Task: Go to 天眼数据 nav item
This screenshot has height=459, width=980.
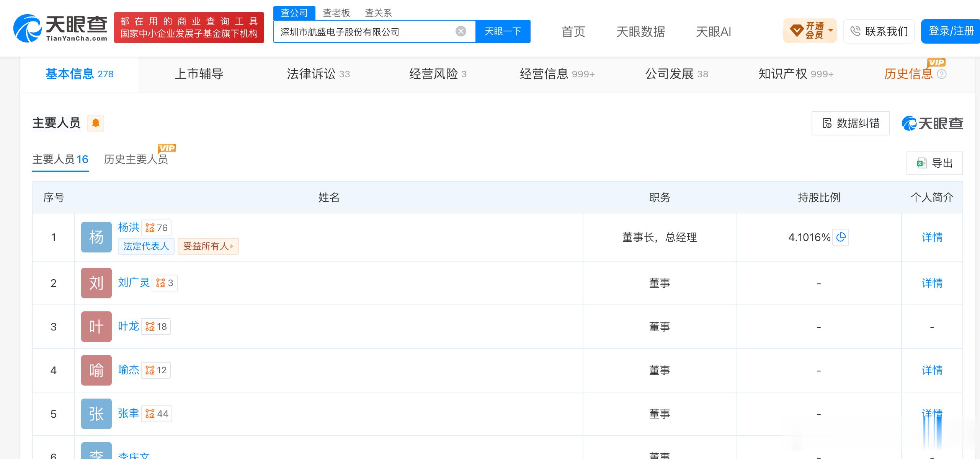Action: tap(641, 32)
